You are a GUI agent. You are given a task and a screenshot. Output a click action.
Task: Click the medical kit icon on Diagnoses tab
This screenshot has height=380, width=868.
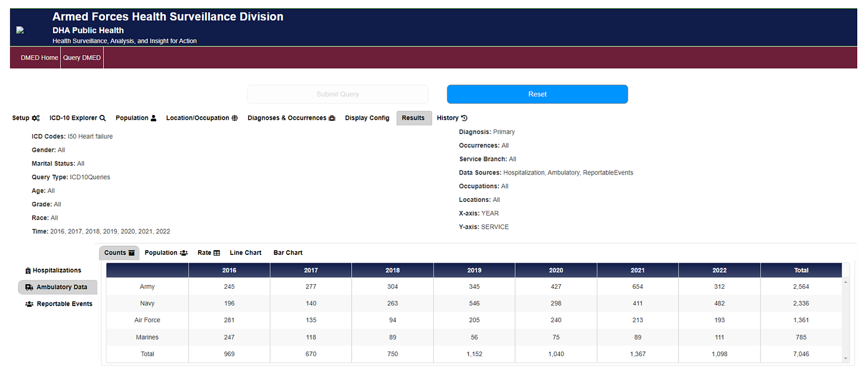click(332, 118)
